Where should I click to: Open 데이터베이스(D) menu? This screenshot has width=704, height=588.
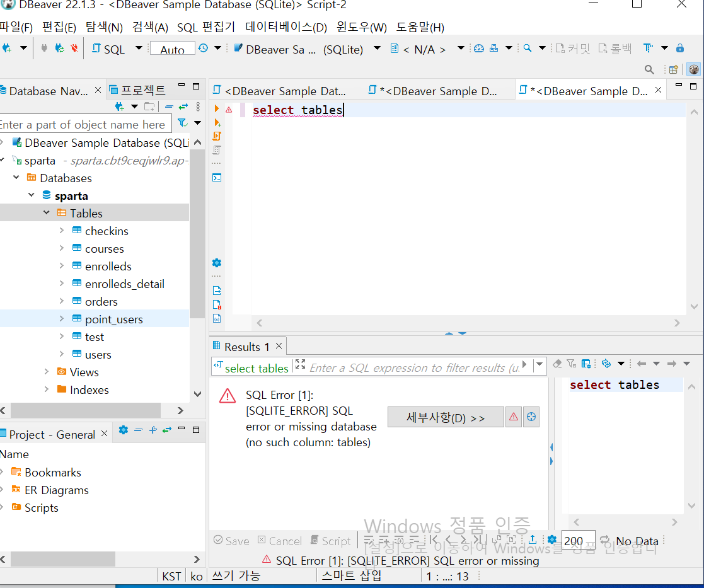click(286, 27)
